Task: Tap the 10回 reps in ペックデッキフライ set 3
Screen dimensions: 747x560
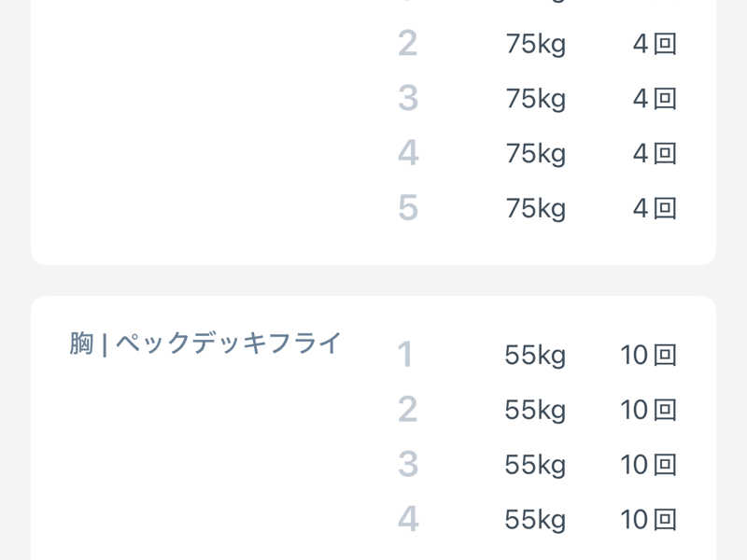Action: 648,465
